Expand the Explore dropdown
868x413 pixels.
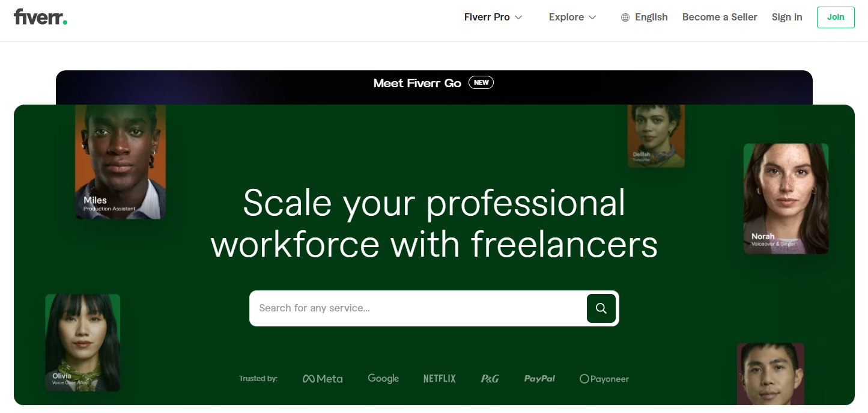point(572,17)
